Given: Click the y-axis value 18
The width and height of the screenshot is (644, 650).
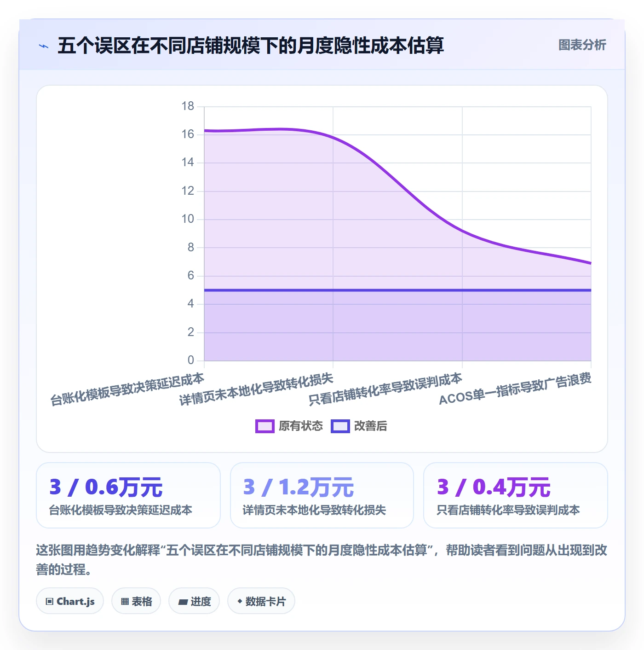Looking at the screenshot, I should 188,106.
